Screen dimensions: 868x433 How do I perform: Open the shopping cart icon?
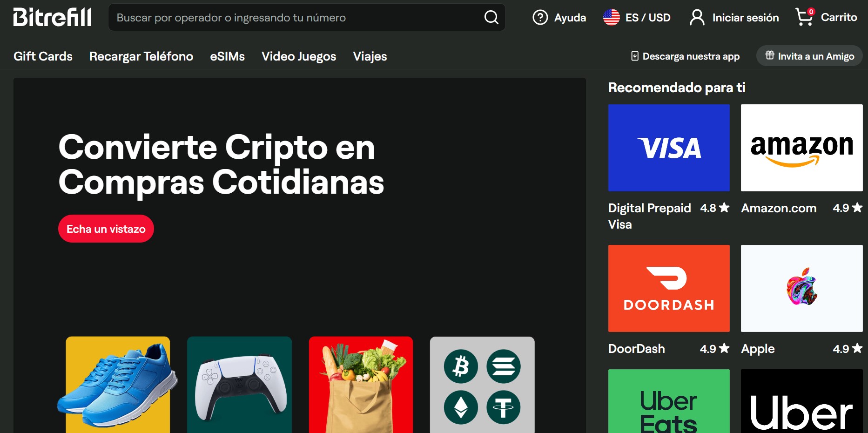click(x=804, y=17)
